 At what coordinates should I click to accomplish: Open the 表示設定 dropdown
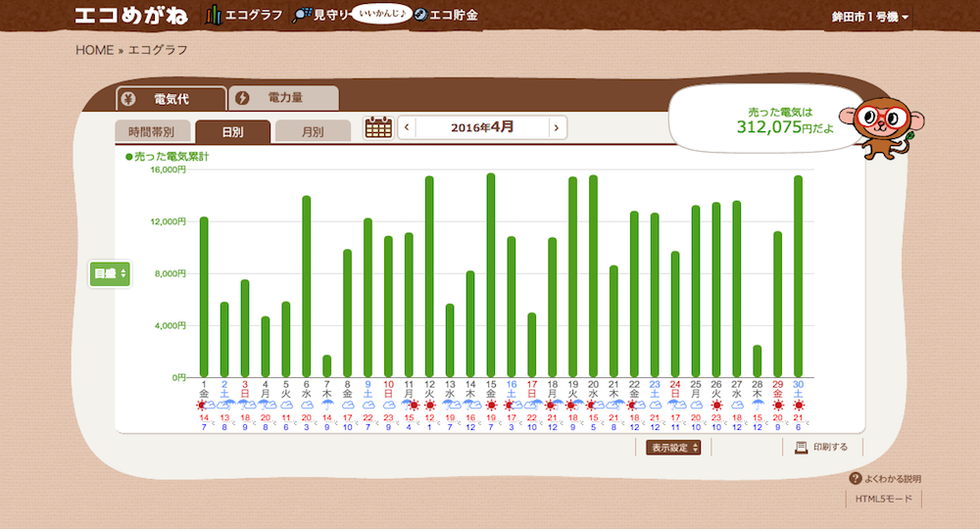673,448
